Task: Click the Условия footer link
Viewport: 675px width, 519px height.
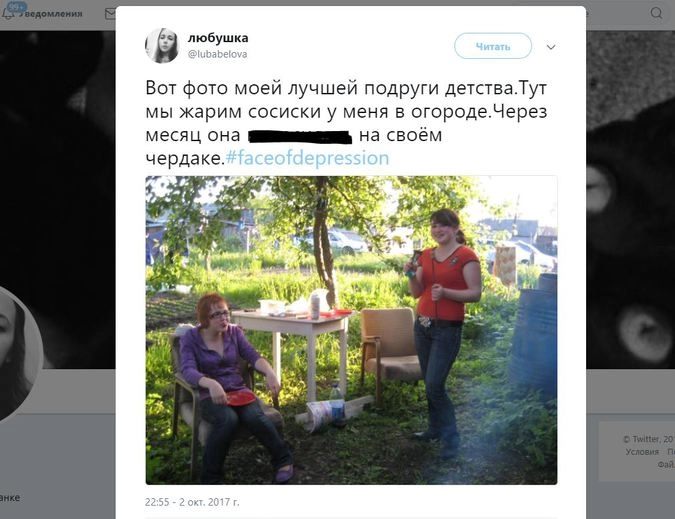Action: click(642, 452)
